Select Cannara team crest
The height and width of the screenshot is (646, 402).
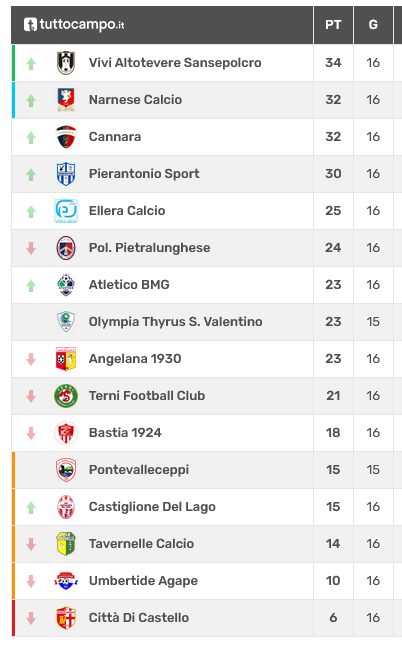click(66, 137)
